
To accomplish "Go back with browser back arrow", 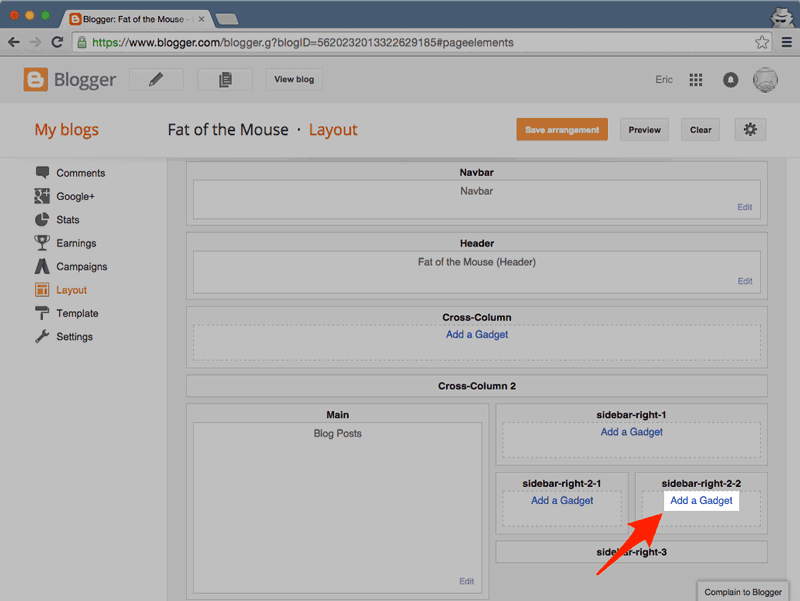I will 14,42.
